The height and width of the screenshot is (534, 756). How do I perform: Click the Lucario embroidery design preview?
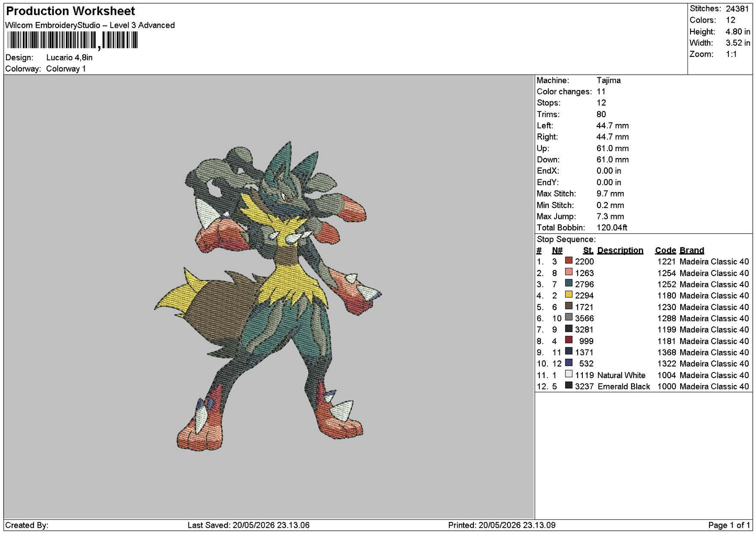click(x=268, y=296)
